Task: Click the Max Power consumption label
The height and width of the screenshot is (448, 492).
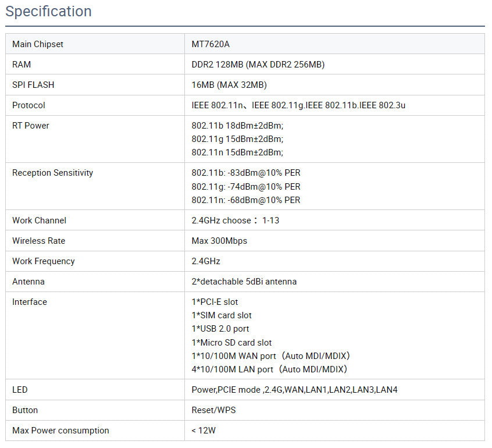Action: pos(60,431)
